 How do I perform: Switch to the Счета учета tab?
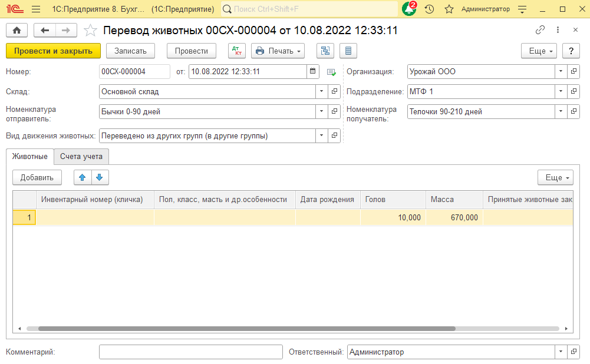[81, 156]
